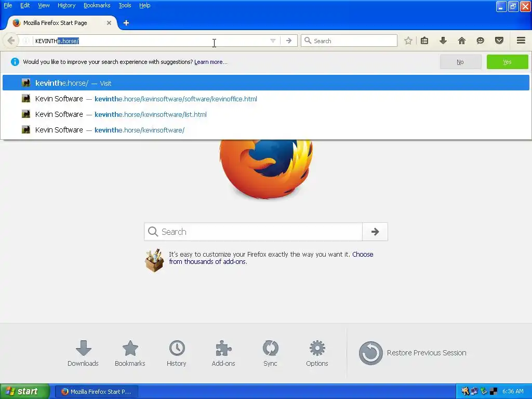The height and width of the screenshot is (399, 532).
Task: Select the Mozilla Firefox Start Page tab
Action: (61, 23)
